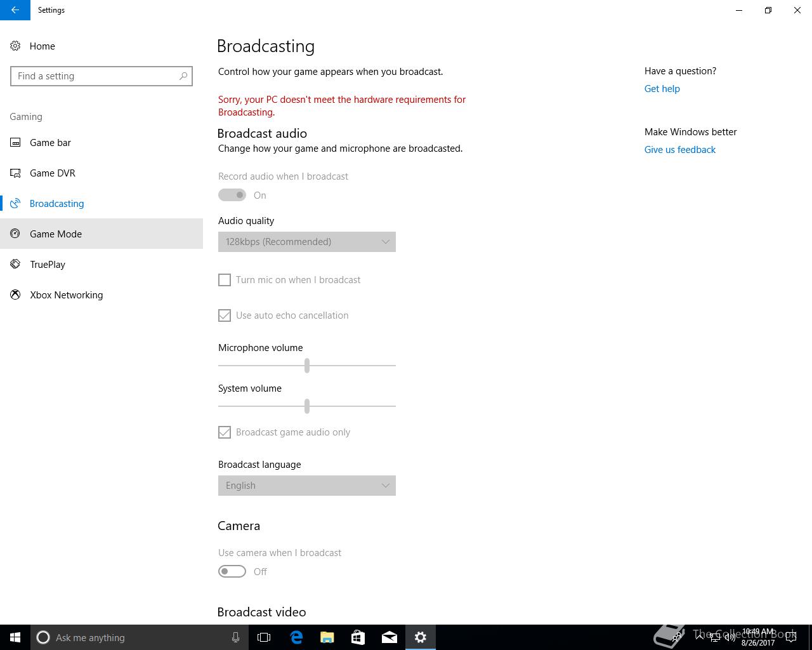Open the Broadcast language dropdown
This screenshot has width=812, height=650.
coord(307,486)
